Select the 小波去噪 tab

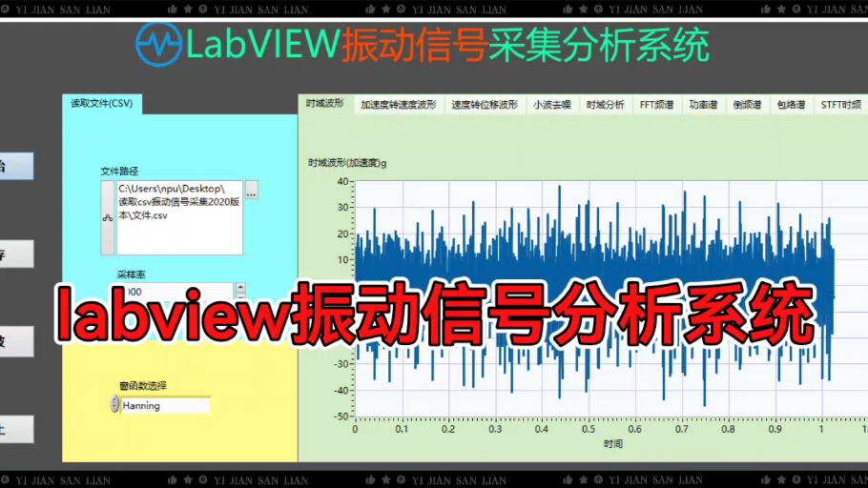click(552, 105)
